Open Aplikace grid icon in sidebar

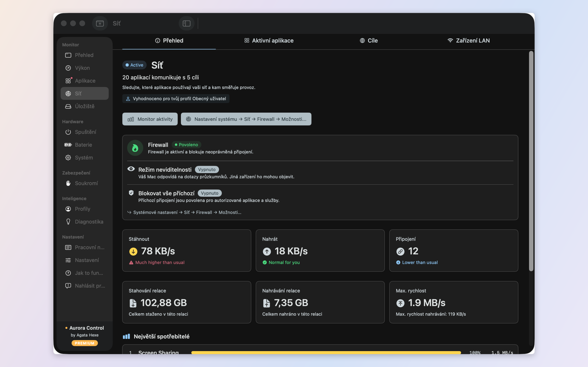coord(68,81)
